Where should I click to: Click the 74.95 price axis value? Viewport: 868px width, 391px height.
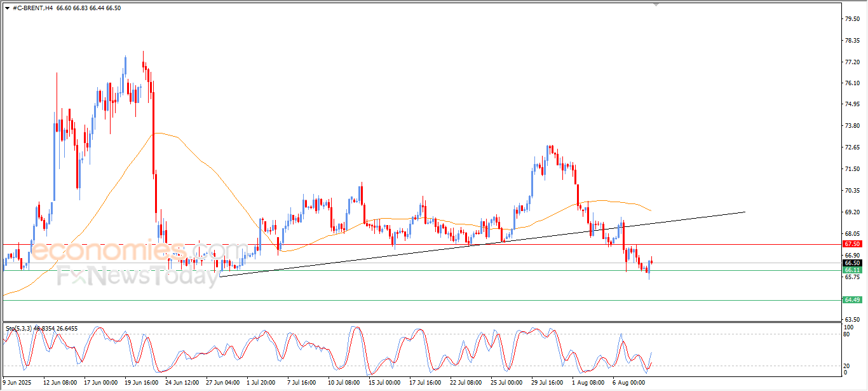click(852, 104)
